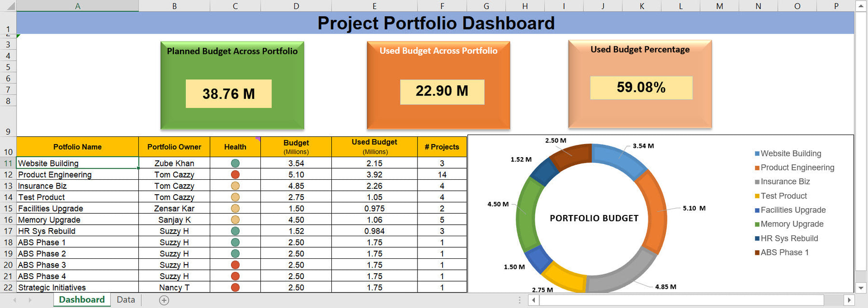
Task: Click the 38.76 M planned budget box
Action: (229, 94)
